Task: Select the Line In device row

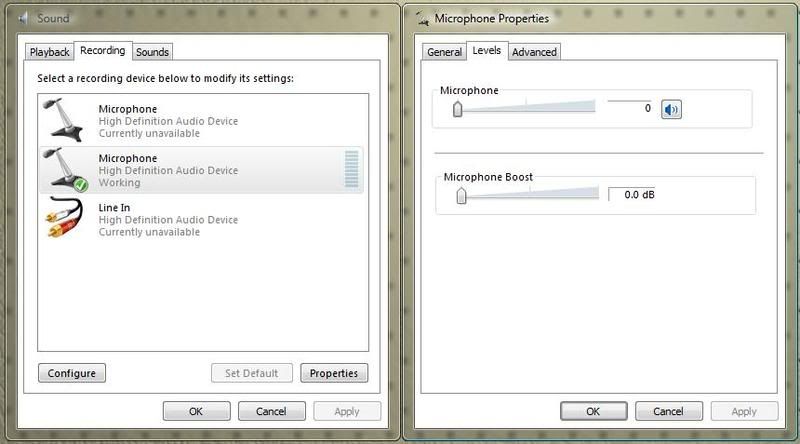Action: coord(202,219)
